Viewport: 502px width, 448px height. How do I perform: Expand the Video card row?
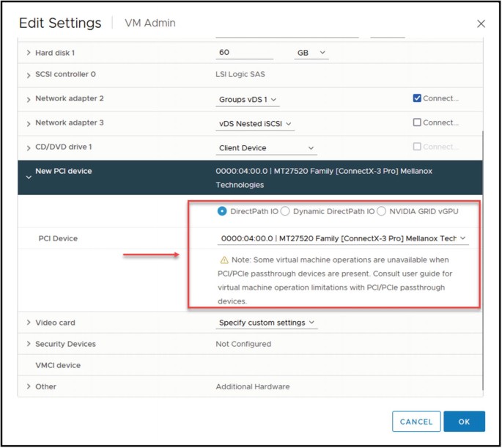[29, 323]
